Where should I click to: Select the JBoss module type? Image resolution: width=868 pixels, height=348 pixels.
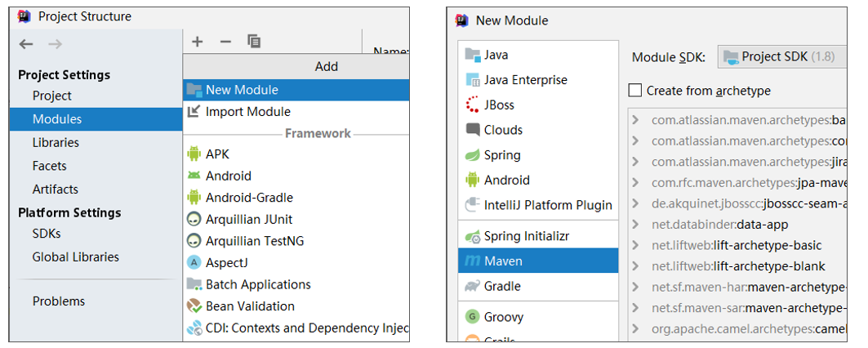(498, 105)
